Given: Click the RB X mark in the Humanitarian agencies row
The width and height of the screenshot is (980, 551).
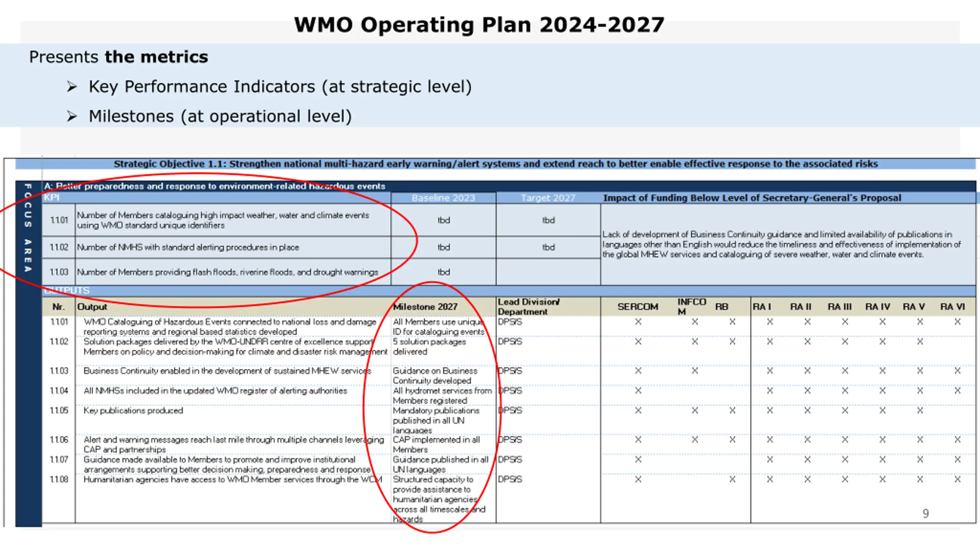Looking at the screenshot, I should tap(732, 479).
